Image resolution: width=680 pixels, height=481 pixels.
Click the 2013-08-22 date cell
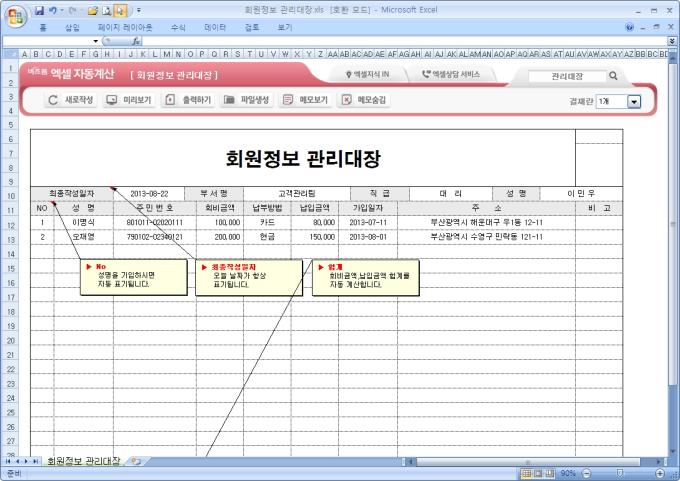coord(149,193)
